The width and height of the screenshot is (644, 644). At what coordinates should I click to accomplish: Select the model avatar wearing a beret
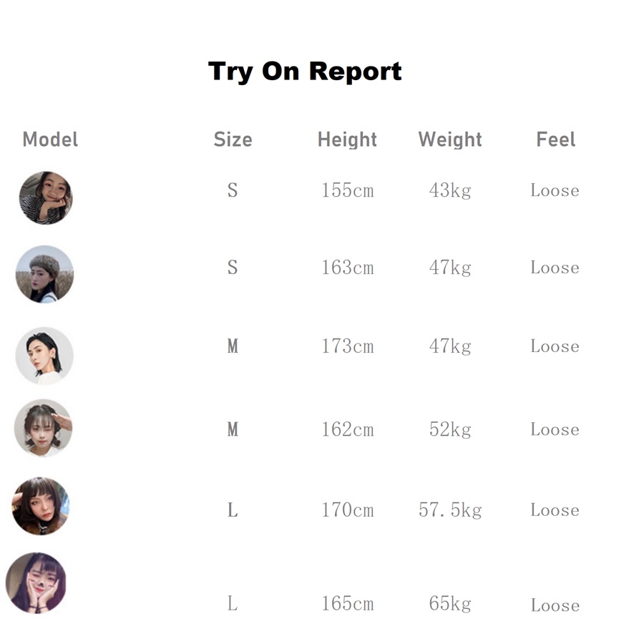click(x=44, y=274)
